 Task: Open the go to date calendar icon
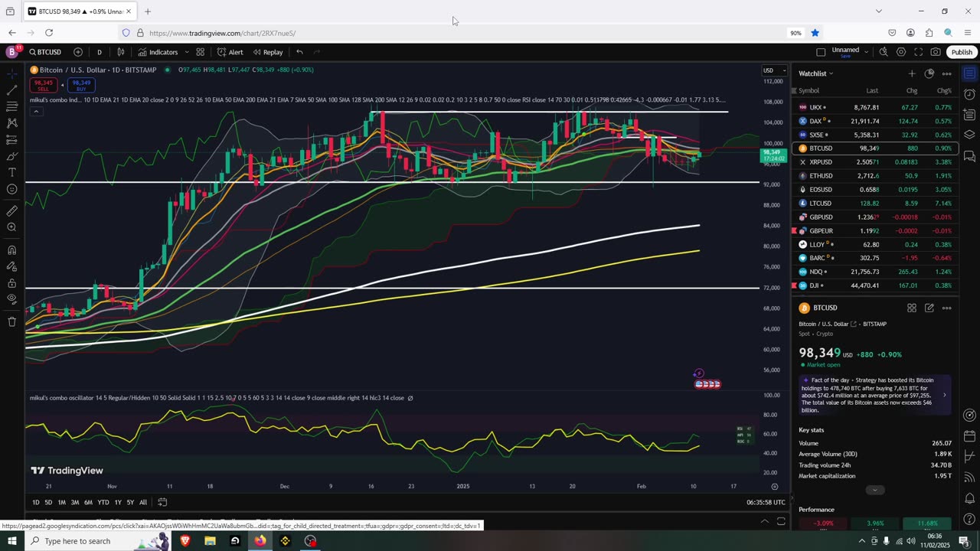pyautogui.click(x=162, y=502)
